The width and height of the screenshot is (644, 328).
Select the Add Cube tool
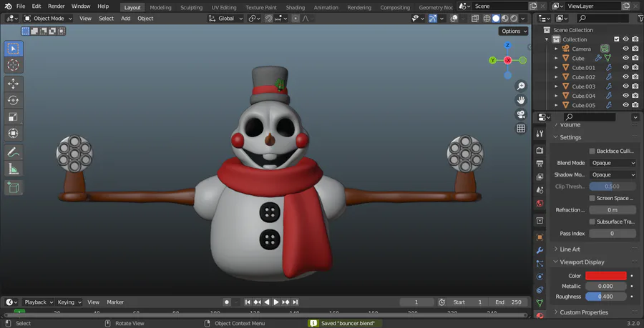pyautogui.click(x=13, y=188)
